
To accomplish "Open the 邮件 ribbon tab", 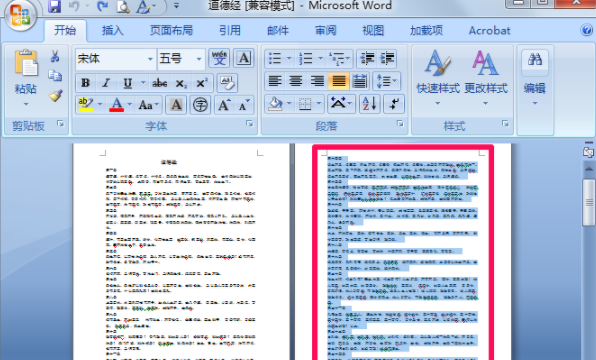I will coord(278,30).
